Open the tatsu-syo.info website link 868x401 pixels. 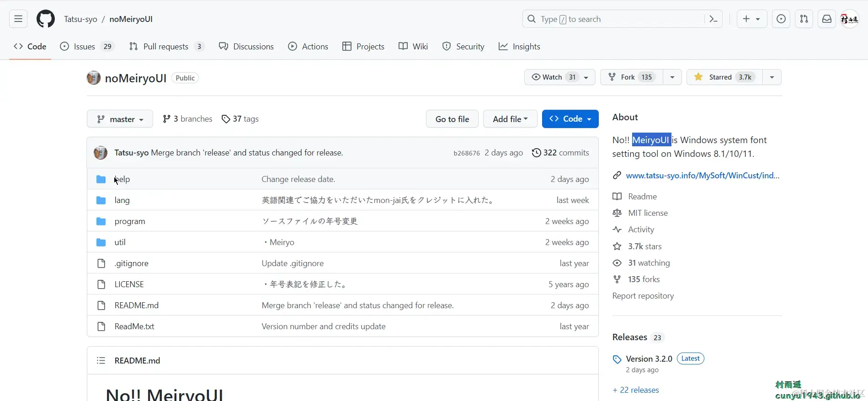[703, 176]
